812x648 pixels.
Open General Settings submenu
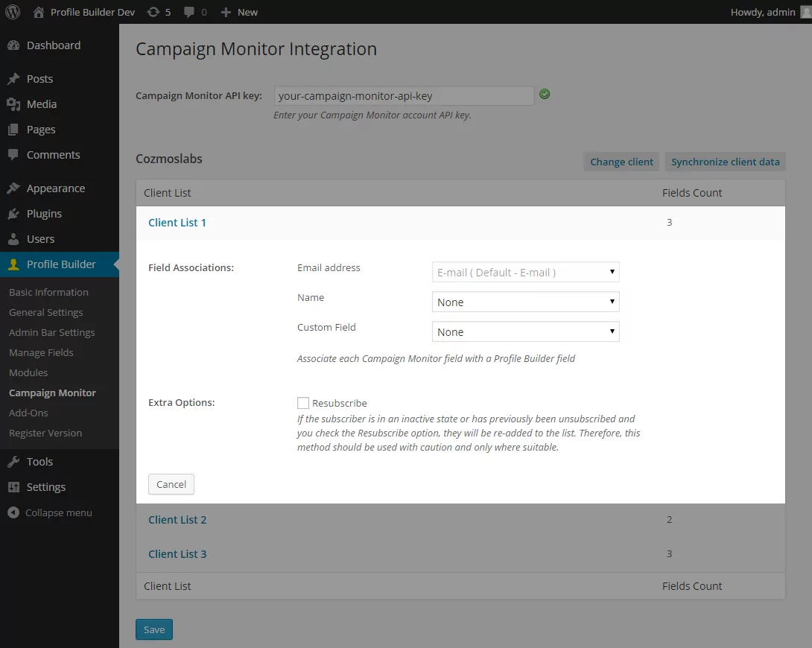point(45,313)
